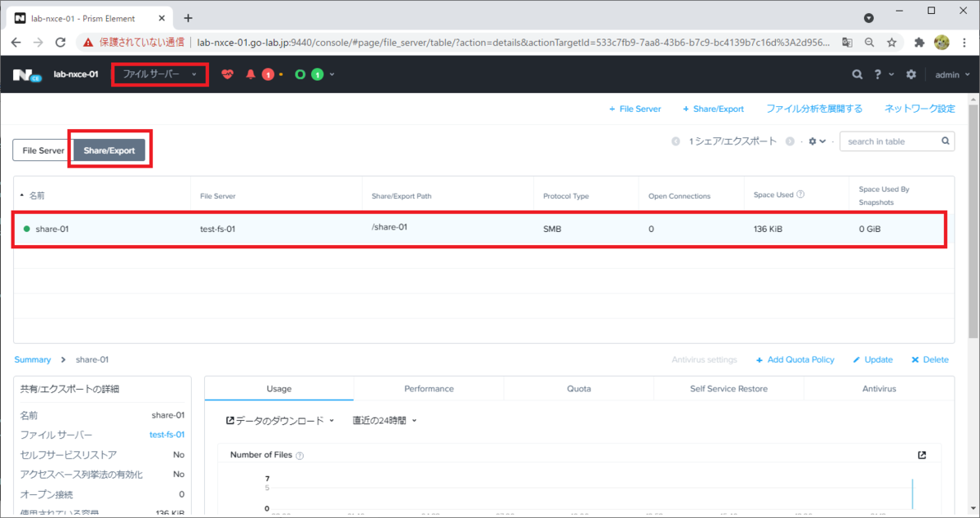
Task: Open the health heart icon
Action: click(x=227, y=74)
